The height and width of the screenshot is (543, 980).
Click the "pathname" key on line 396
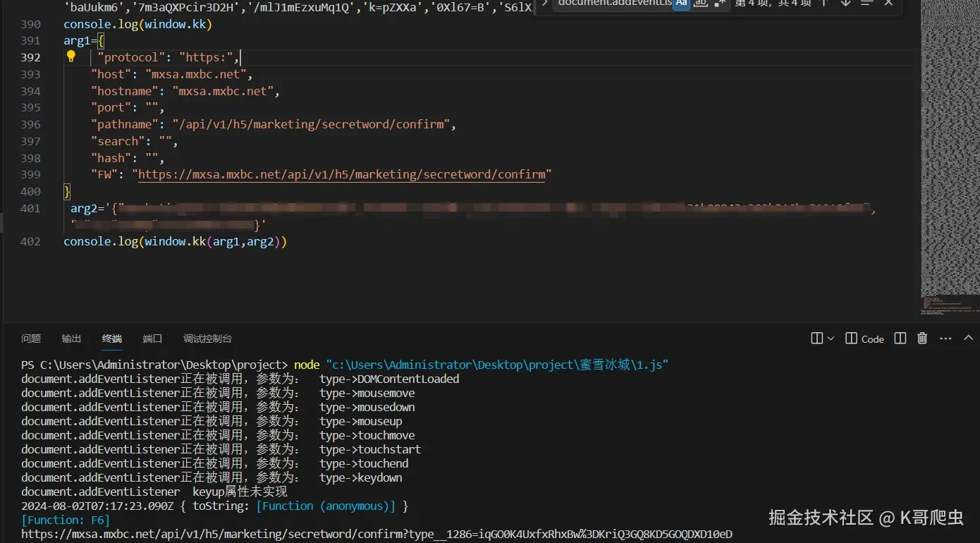click(125, 124)
